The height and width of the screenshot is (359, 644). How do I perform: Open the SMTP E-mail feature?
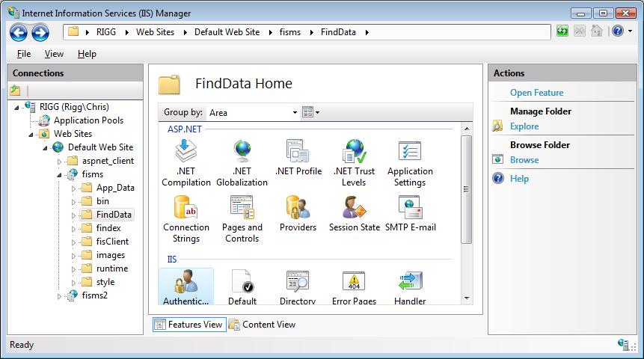[x=411, y=214]
